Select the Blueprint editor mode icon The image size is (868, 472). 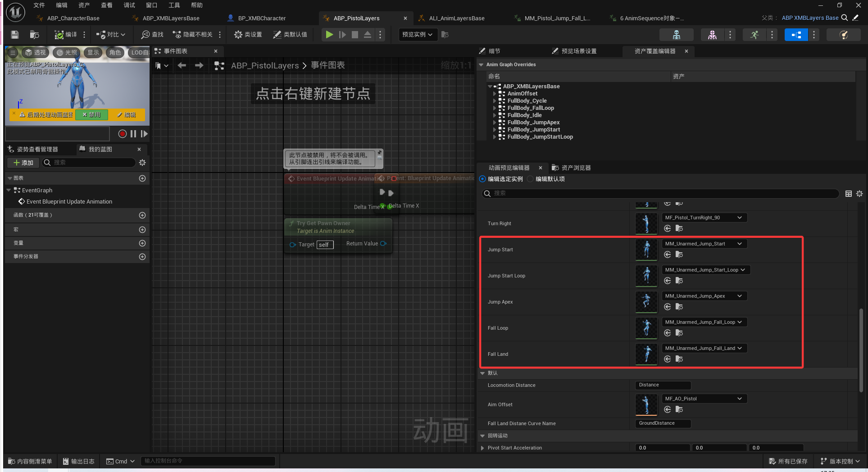796,35
